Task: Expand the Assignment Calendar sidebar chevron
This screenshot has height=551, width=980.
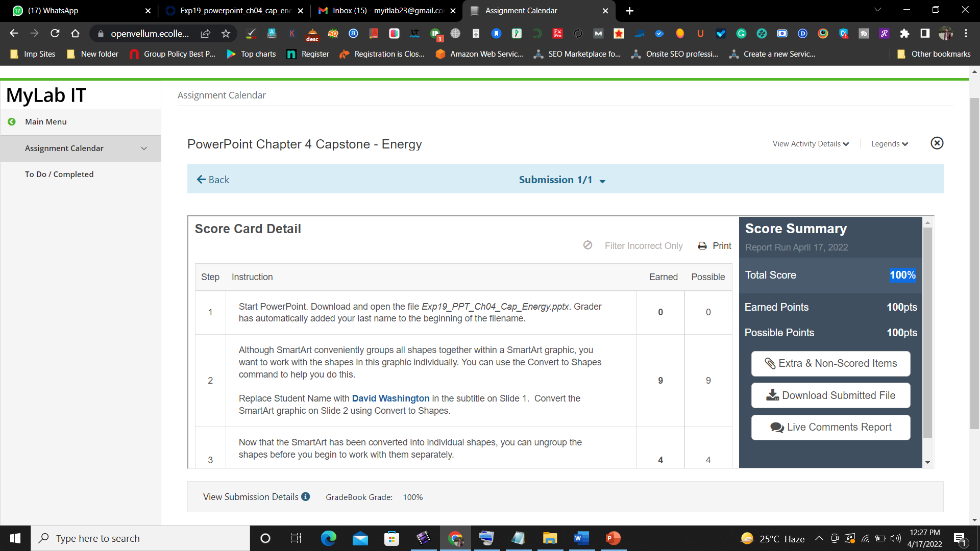Action: (x=144, y=148)
